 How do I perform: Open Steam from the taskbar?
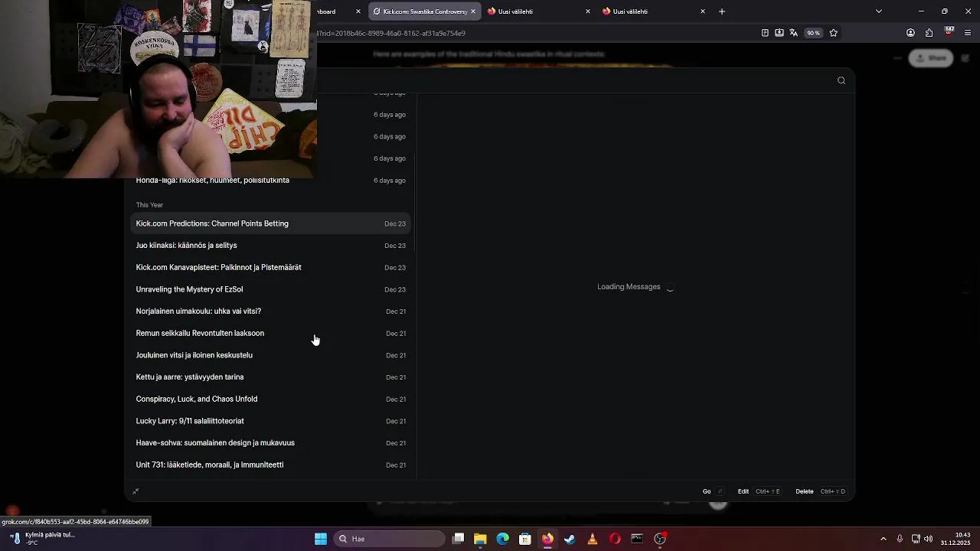point(570,539)
